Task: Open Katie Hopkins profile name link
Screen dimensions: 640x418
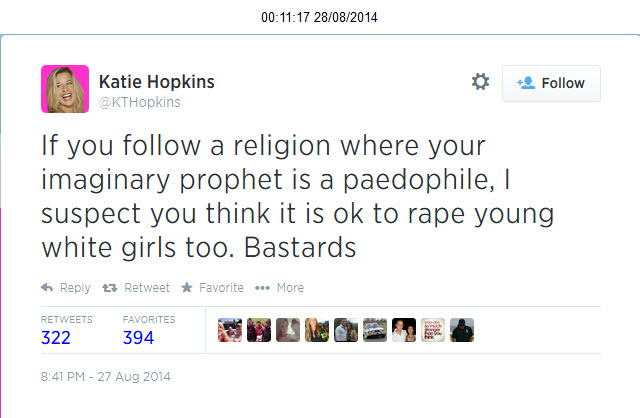Action: (157, 82)
